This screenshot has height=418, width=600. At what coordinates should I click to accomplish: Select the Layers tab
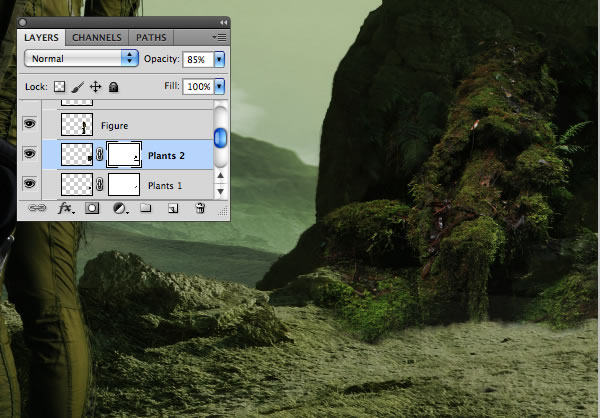[x=41, y=38]
